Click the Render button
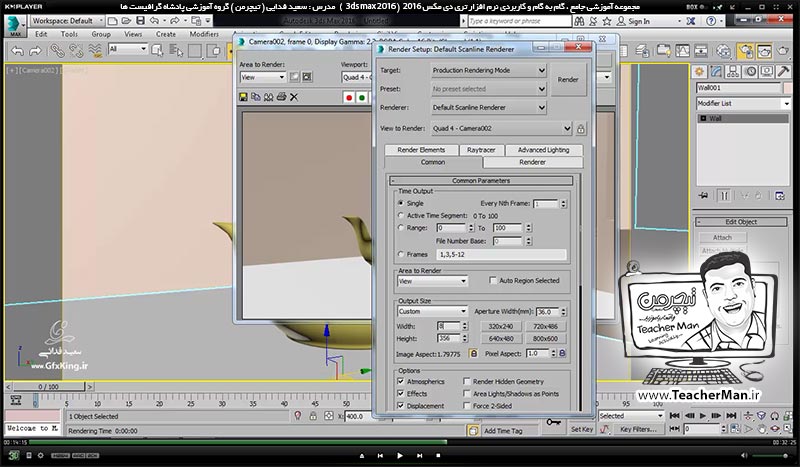 (568, 80)
